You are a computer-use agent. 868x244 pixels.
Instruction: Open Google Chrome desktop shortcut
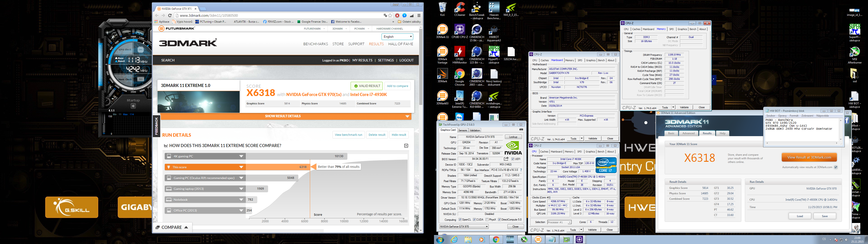(x=460, y=77)
